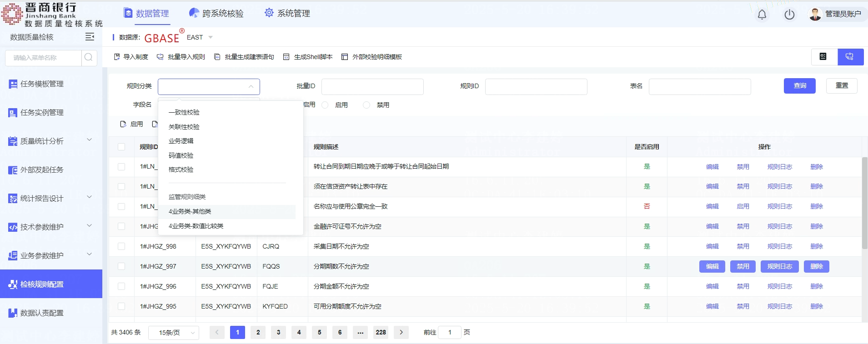The image size is (868, 344).
Task: Click 批量生成建表语句 toolbar item
Action: click(244, 57)
